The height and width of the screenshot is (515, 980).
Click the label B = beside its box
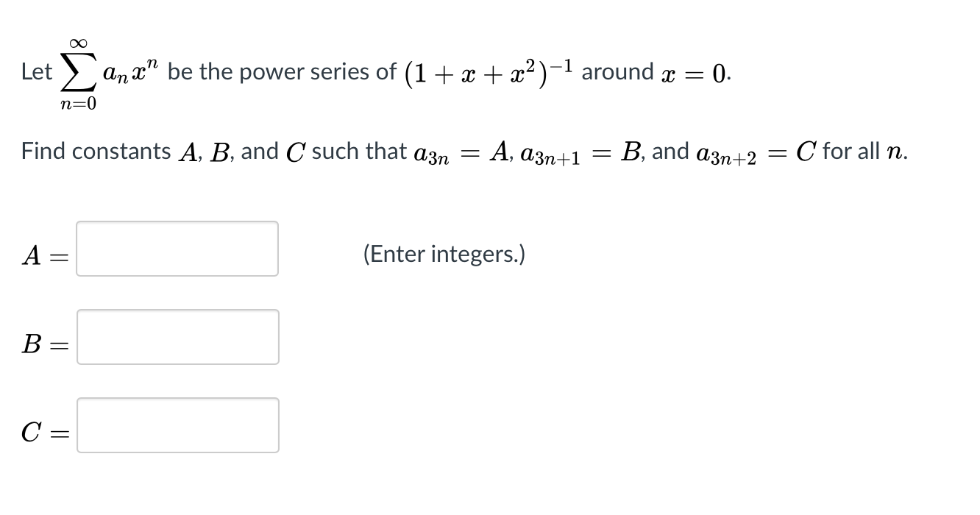(x=43, y=344)
